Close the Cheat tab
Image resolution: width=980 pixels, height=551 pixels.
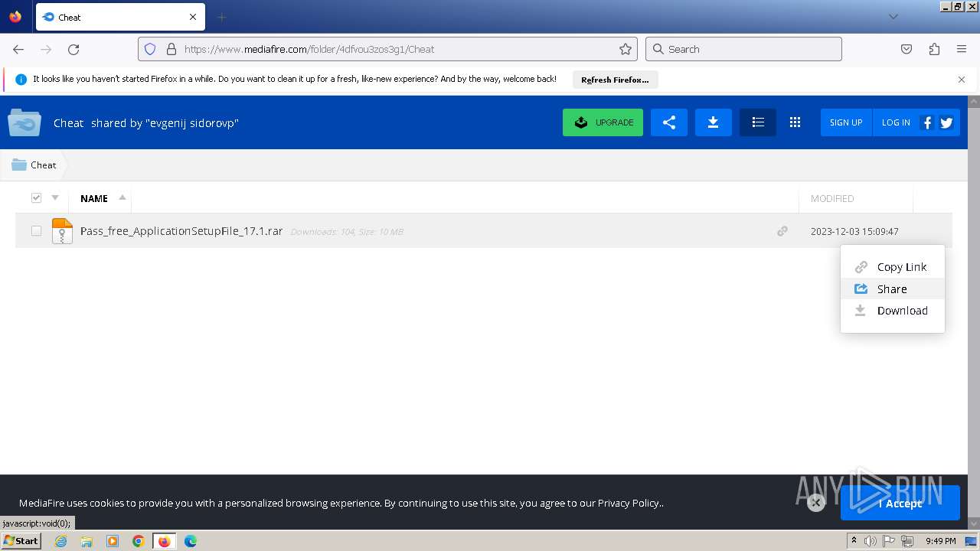[x=193, y=17]
